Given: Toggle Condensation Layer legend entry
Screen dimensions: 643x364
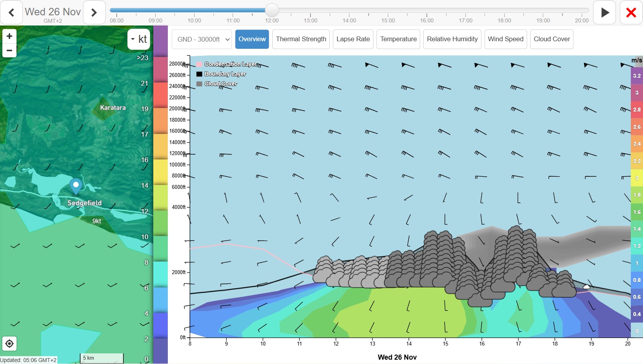Looking at the screenshot, I should coord(230,64).
